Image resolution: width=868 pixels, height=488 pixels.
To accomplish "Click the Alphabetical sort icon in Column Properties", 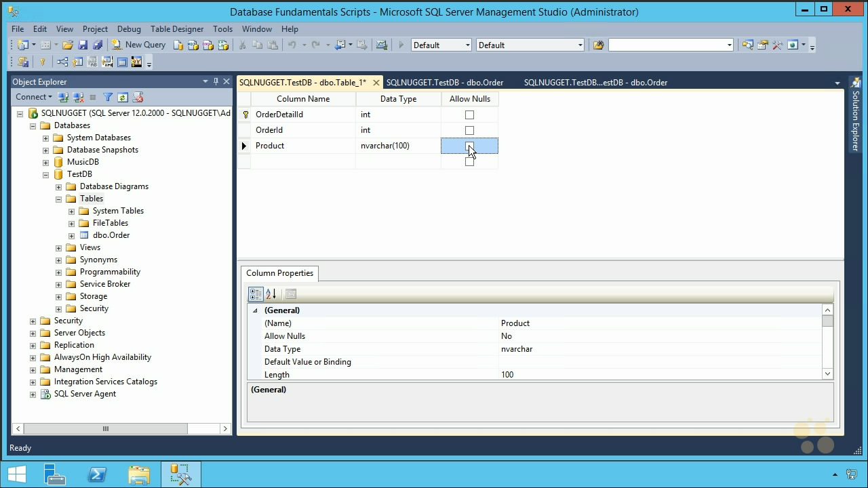I will pyautogui.click(x=271, y=294).
